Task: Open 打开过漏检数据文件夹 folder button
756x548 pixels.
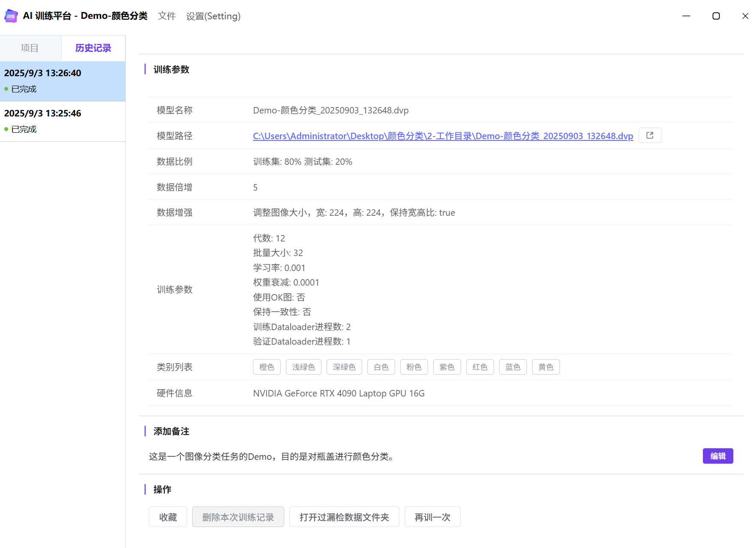Action: click(344, 517)
